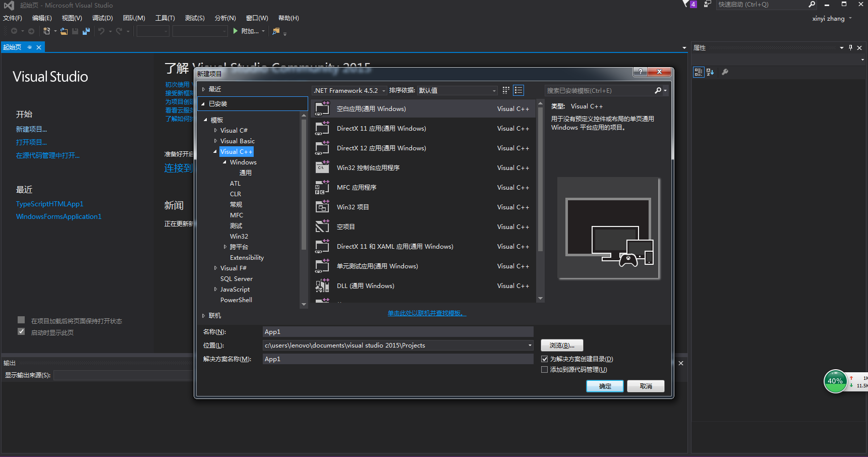Viewport: 868px width, 457px height.
Task: Click 新建项目... link on Start Page
Action: (31, 130)
